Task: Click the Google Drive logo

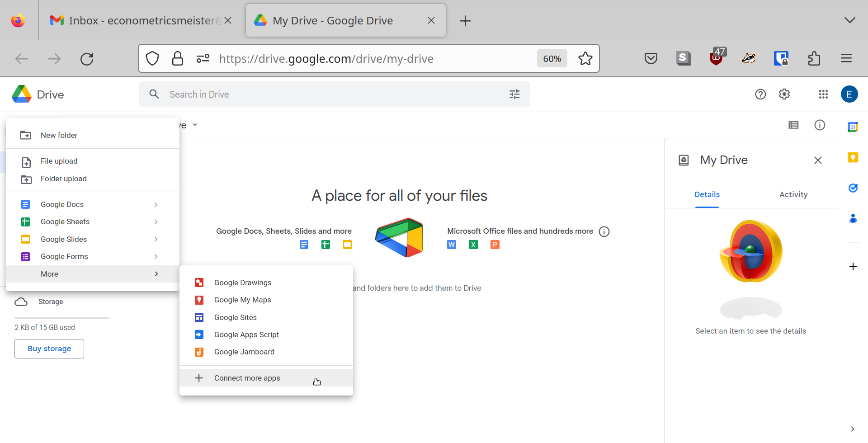Action: pyautogui.click(x=22, y=94)
